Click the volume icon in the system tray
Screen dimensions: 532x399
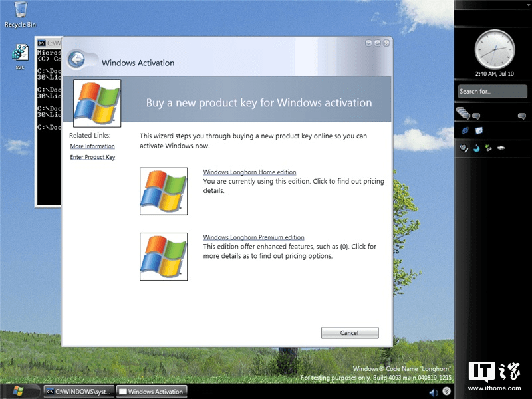tap(433, 392)
